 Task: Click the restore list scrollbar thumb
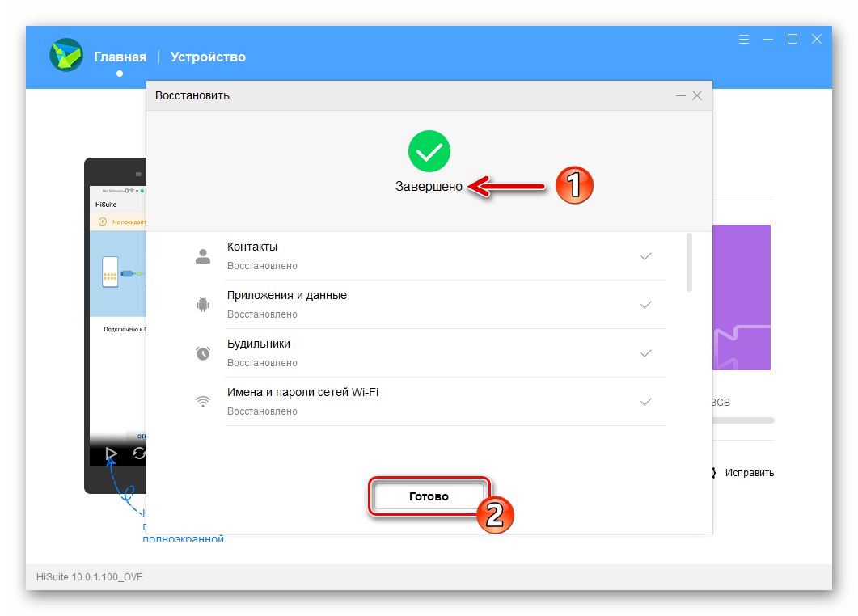[689, 263]
